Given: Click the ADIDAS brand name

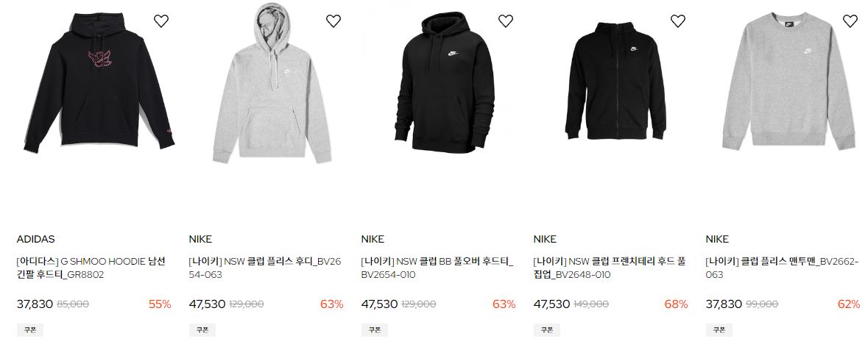Looking at the screenshot, I should pos(35,239).
